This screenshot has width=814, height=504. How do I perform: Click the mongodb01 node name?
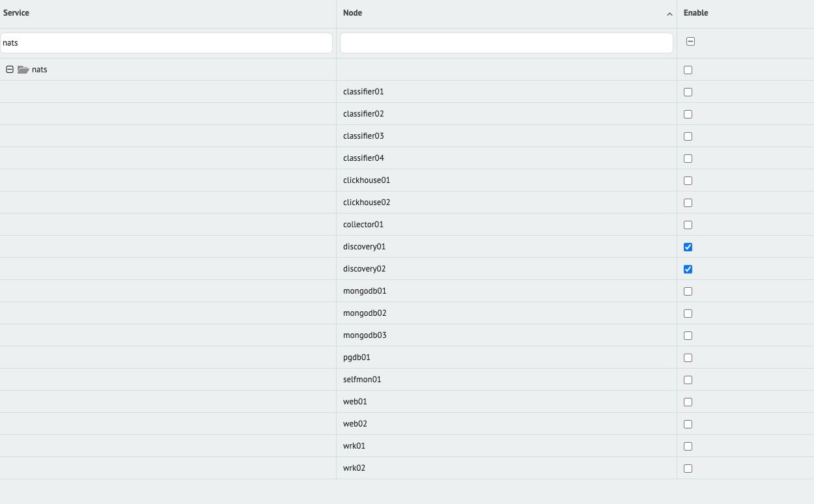(365, 291)
